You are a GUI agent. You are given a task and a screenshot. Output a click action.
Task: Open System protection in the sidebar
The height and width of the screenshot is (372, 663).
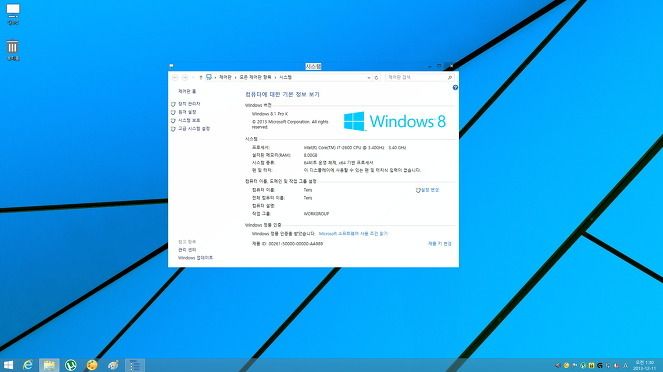point(189,120)
